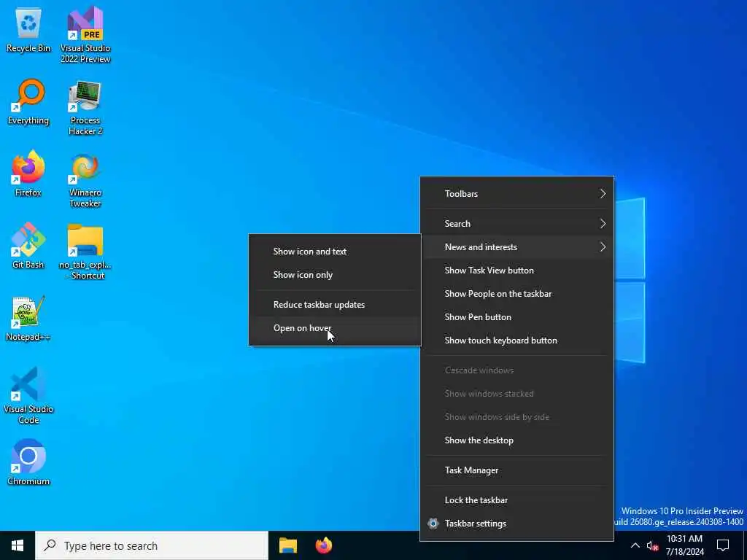Click the Type here to search box
The height and width of the screenshot is (560, 747).
(x=152, y=545)
